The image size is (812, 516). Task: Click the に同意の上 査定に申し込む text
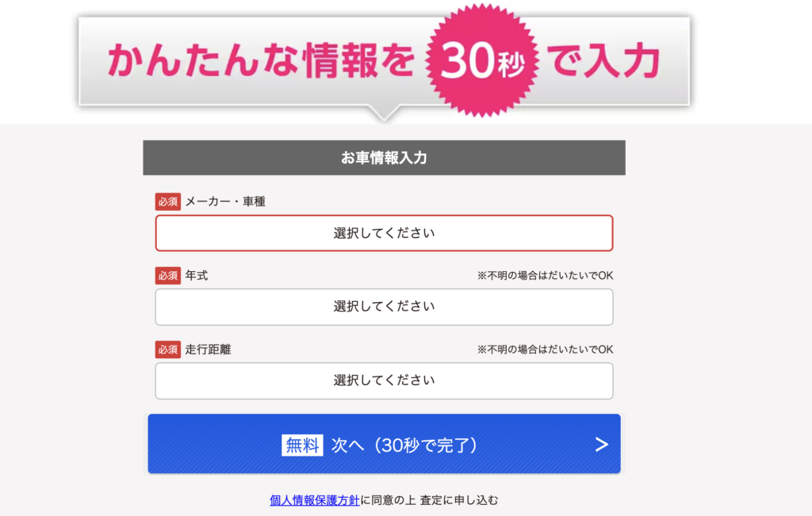tap(429, 500)
